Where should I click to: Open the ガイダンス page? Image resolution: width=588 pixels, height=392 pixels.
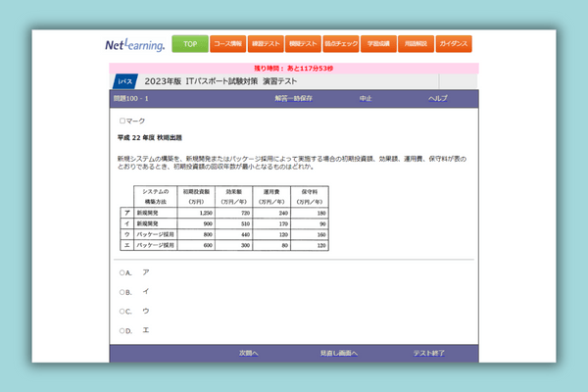(454, 44)
